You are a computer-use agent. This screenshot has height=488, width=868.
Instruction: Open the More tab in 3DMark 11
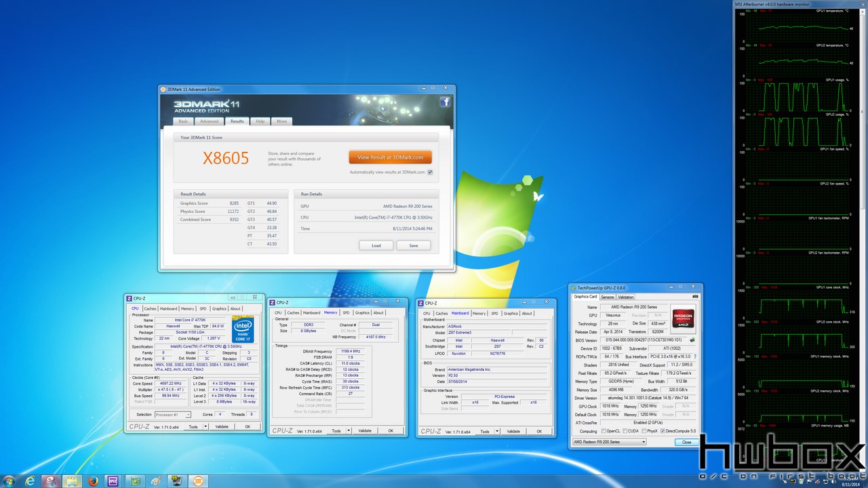[281, 121]
